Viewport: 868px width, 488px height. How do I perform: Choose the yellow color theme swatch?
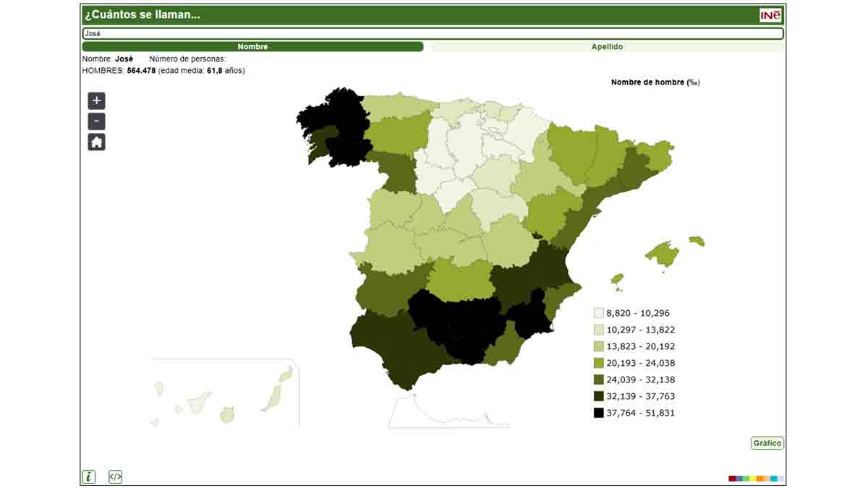click(753, 479)
